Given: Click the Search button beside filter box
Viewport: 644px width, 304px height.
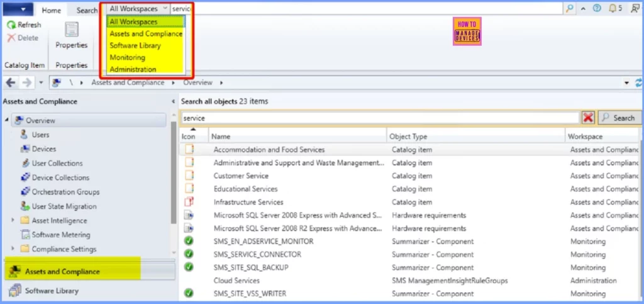Looking at the screenshot, I should coord(619,118).
